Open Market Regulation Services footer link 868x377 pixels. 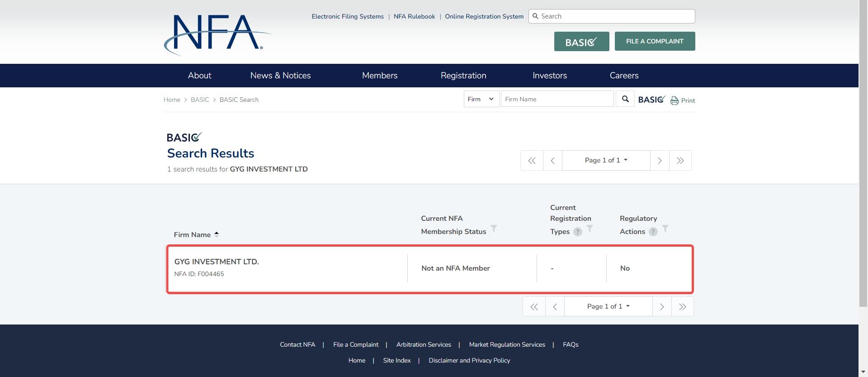coord(507,345)
